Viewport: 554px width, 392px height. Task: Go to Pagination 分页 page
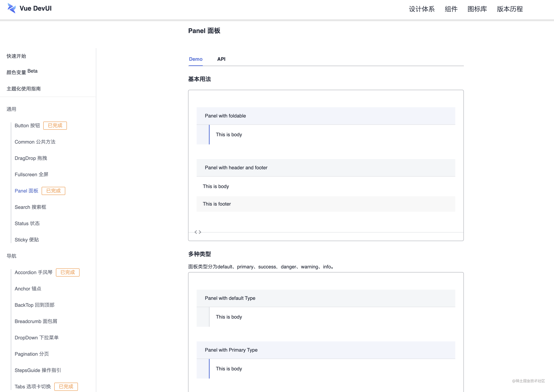click(x=32, y=354)
